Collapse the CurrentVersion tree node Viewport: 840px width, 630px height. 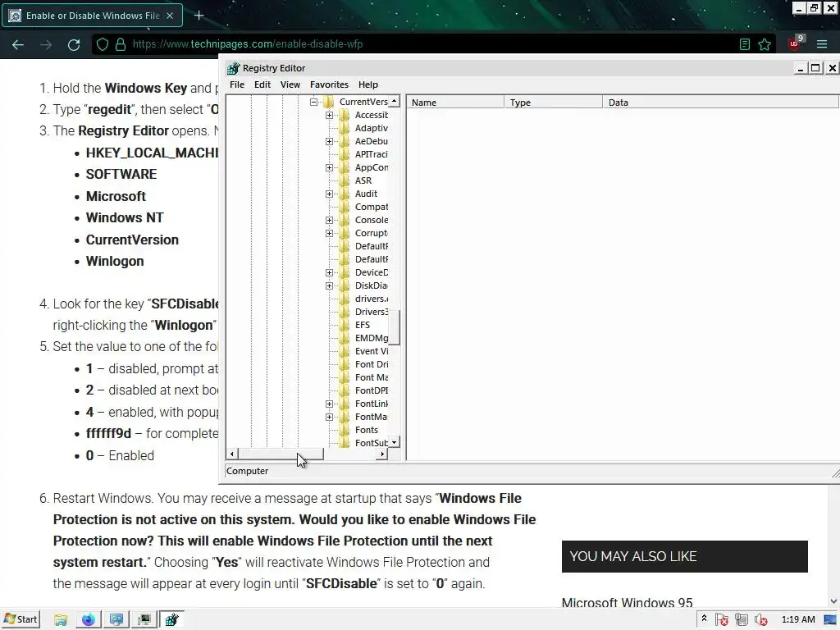[314, 102]
